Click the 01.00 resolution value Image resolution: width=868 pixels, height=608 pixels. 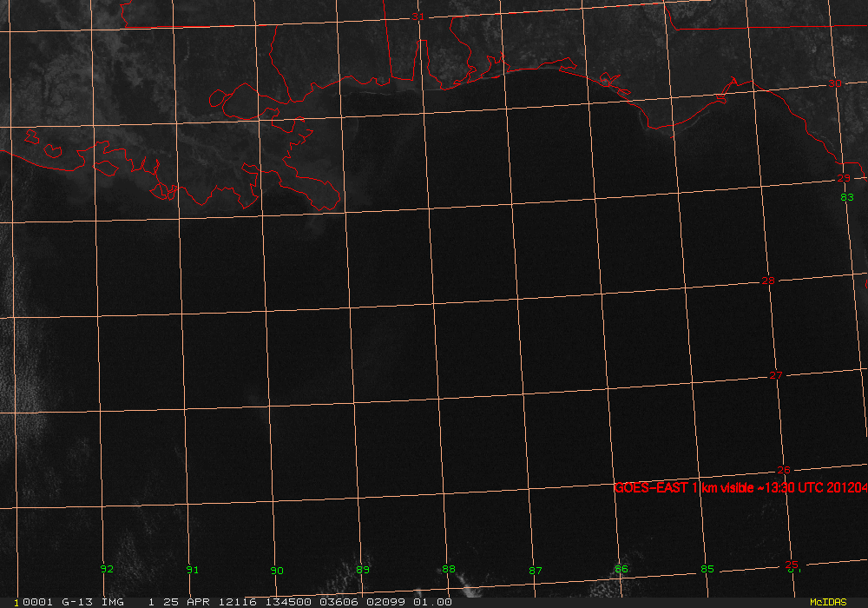click(432, 602)
